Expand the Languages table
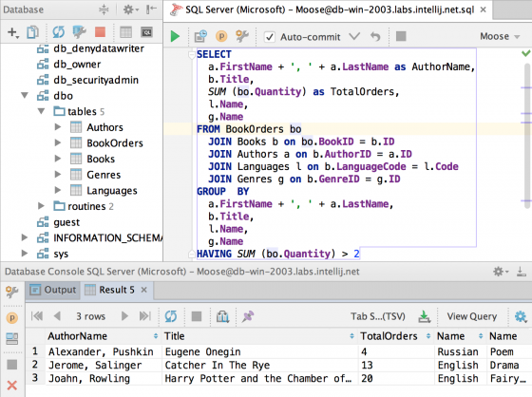532x397 pixels. pyautogui.click(x=58, y=190)
